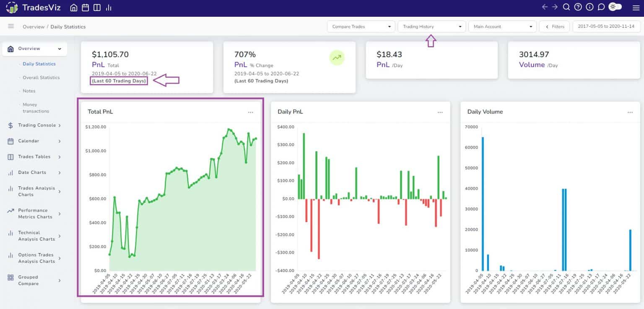Click the Filters button
This screenshot has width=644, height=309.
pyautogui.click(x=555, y=26)
